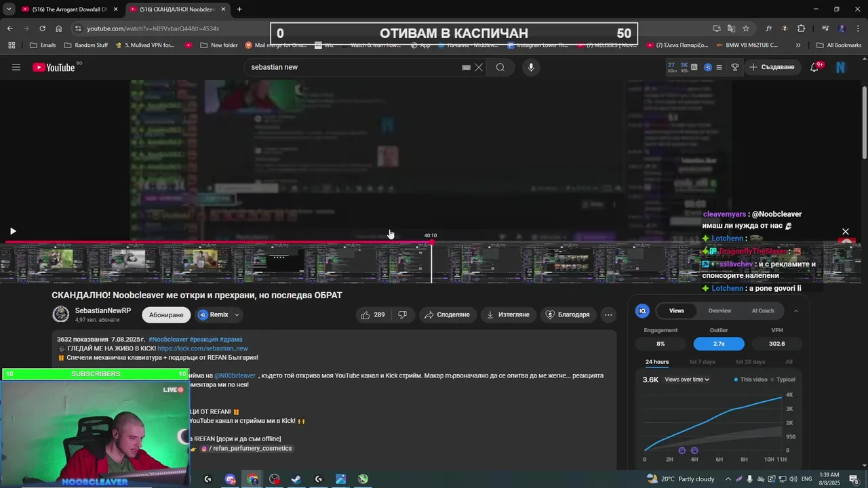This screenshot has height=488, width=868.
Task: Open Chrome extensions puzzle icon
Action: [802, 28]
